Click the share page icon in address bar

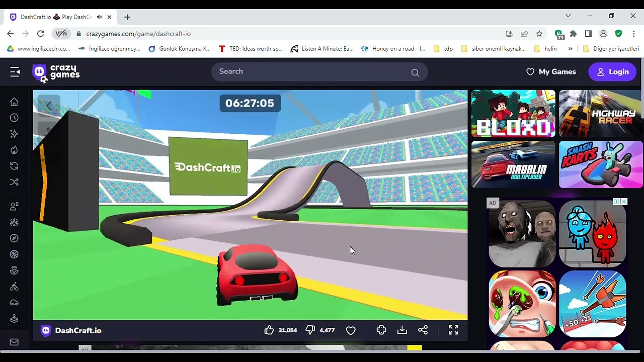coord(524,34)
